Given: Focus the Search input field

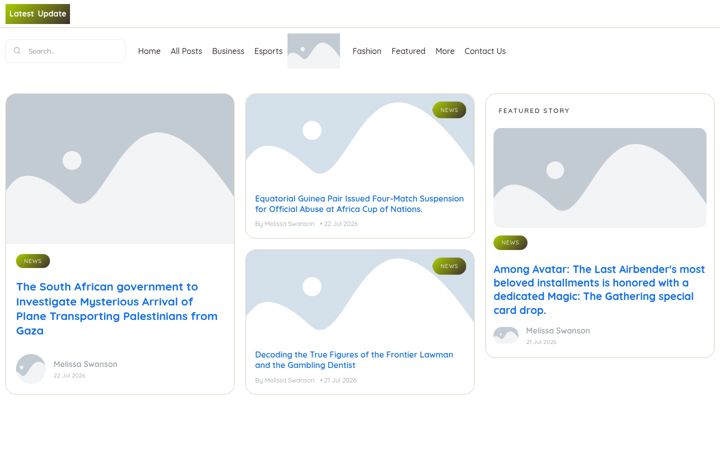Looking at the screenshot, I should point(65,51).
